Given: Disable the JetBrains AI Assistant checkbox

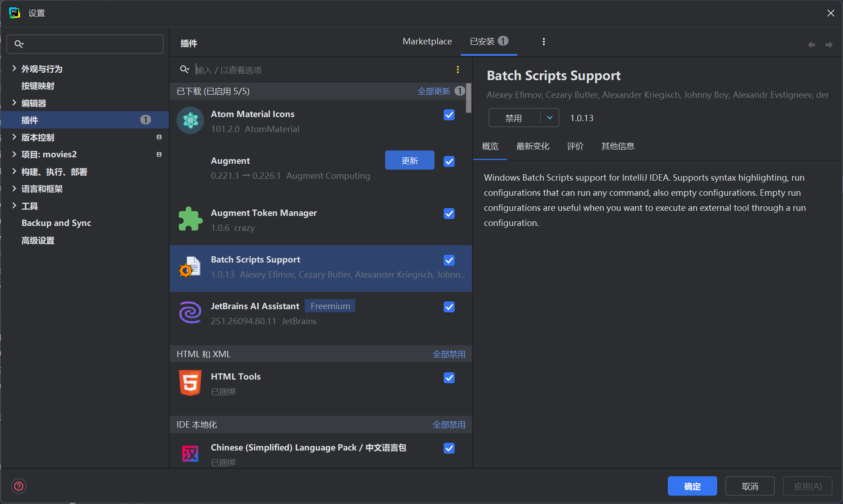Looking at the screenshot, I should tap(449, 307).
